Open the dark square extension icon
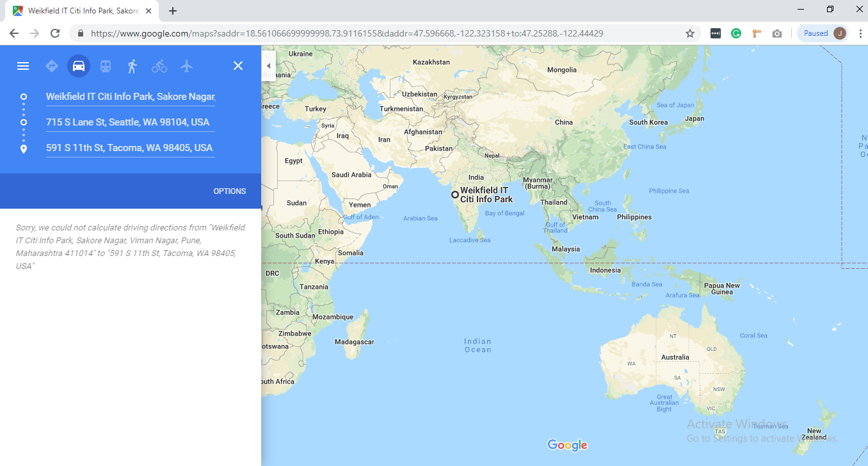868x466 pixels. coord(716,33)
